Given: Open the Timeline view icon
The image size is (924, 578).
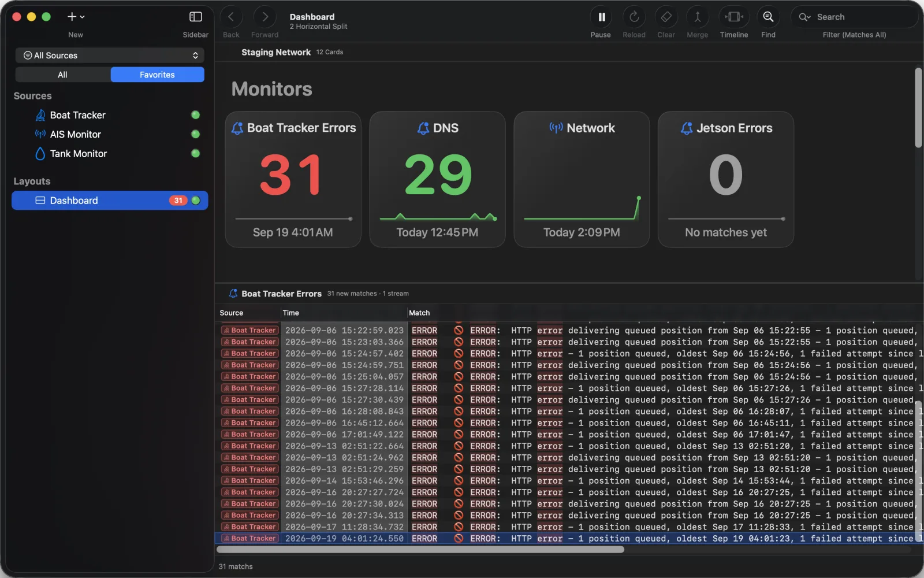Looking at the screenshot, I should point(734,17).
